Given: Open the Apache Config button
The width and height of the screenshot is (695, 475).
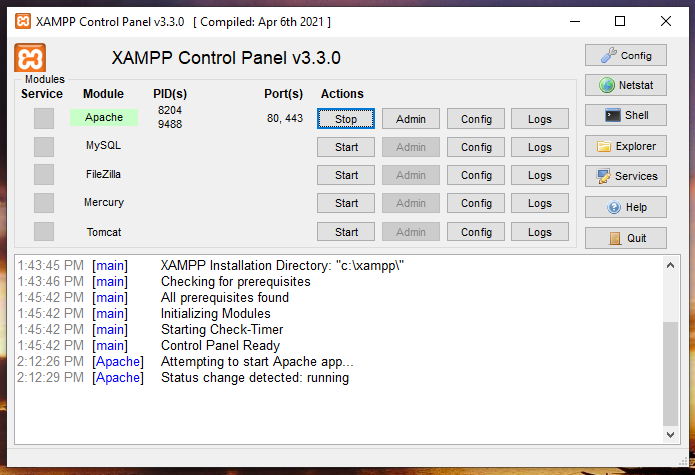Looking at the screenshot, I should click(x=476, y=119).
